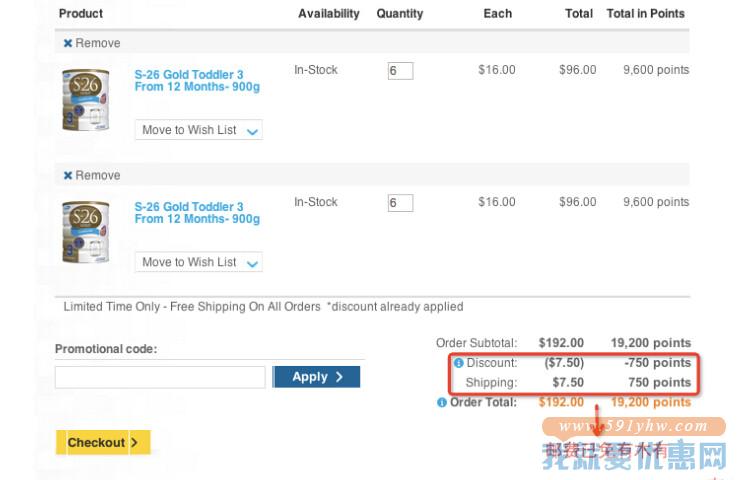Open second S-26 Gold Toddler 3 product link
Image resolution: width=741 pixels, height=480 pixels.
pos(197,213)
